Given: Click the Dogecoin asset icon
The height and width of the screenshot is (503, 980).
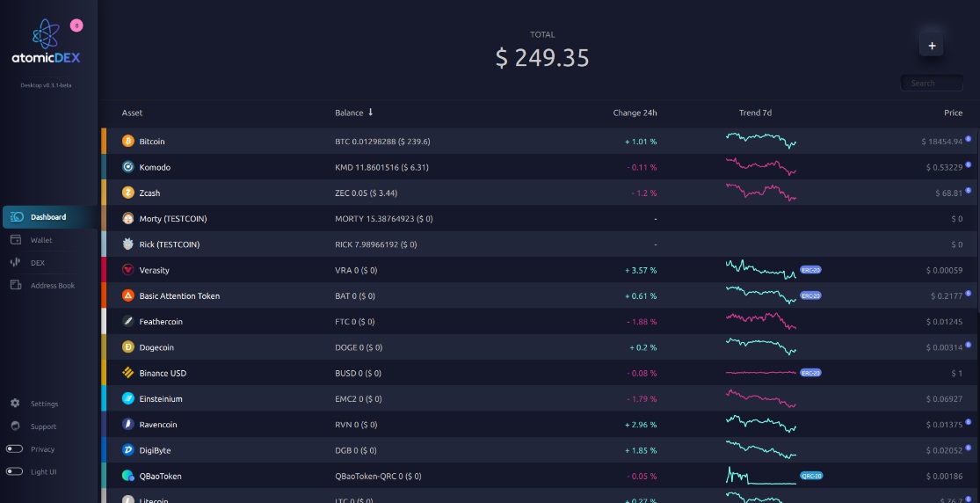Looking at the screenshot, I should tap(128, 347).
